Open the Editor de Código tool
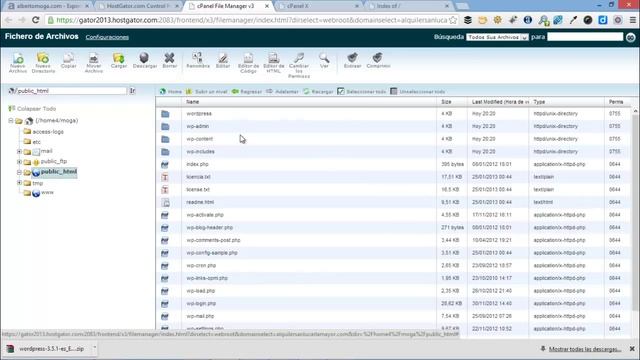 [x=248, y=62]
